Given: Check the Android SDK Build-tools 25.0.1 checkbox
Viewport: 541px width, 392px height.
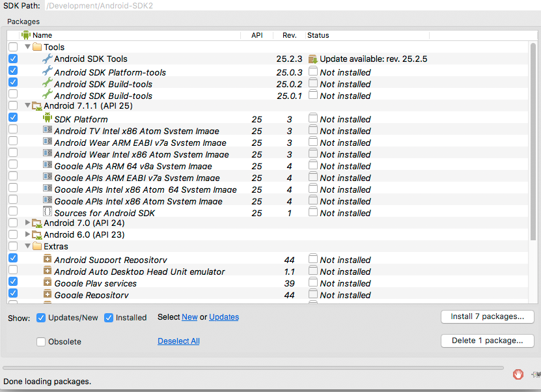Looking at the screenshot, I should tap(13, 94).
